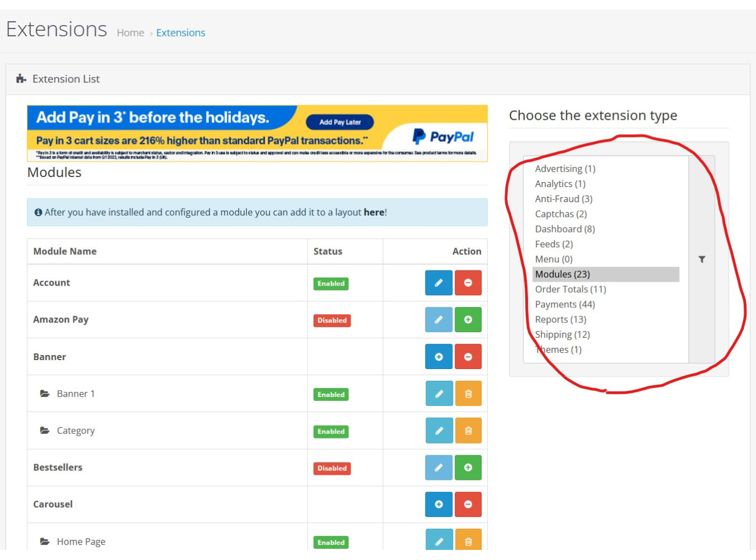Install the Bestsellers module
The image size is (756, 560).
(x=468, y=468)
